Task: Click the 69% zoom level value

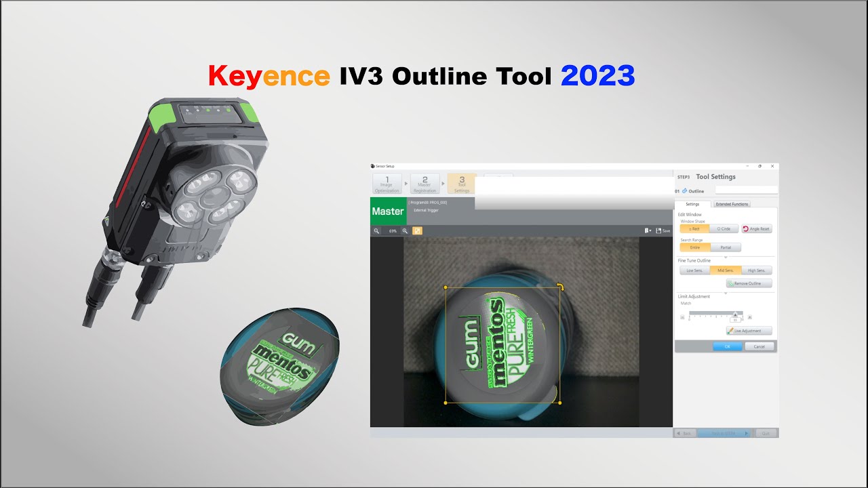Action: (x=391, y=231)
